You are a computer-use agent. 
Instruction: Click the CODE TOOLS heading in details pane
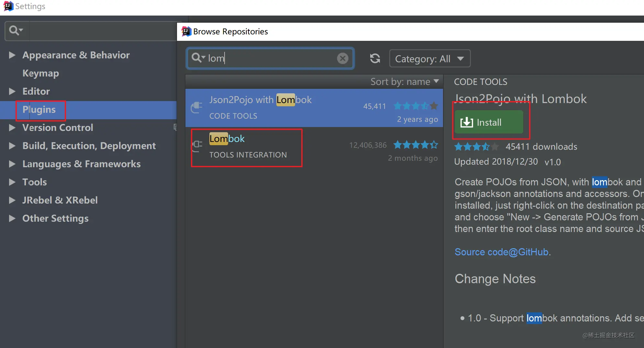point(481,82)
